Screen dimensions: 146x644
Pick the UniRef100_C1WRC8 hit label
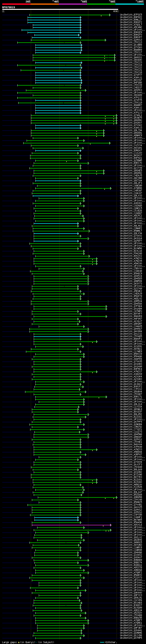tap(131, 548)
